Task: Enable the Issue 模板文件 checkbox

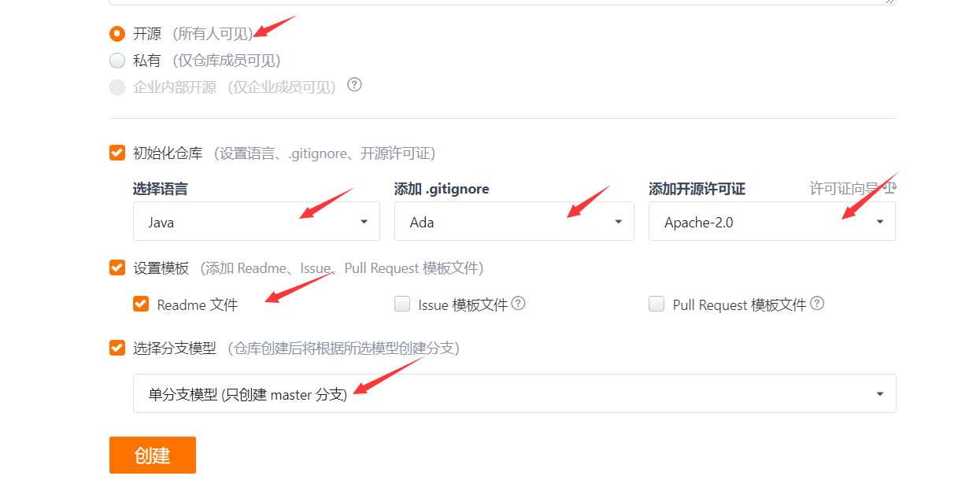Action: (402, 304)
